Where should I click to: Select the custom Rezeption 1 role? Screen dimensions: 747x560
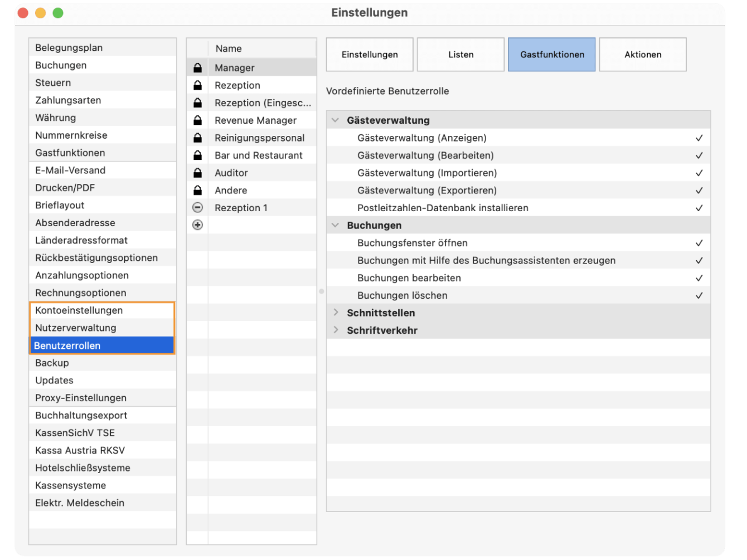pyautogui.click(x=251, y=208)
